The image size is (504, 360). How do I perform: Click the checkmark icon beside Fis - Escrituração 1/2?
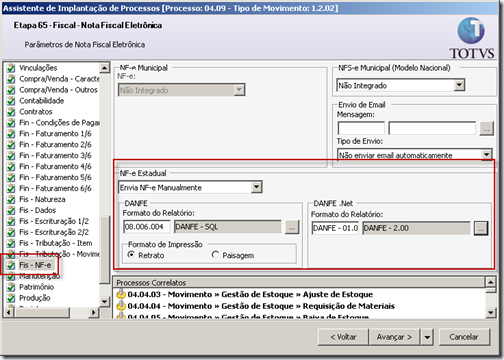(11, 221)
